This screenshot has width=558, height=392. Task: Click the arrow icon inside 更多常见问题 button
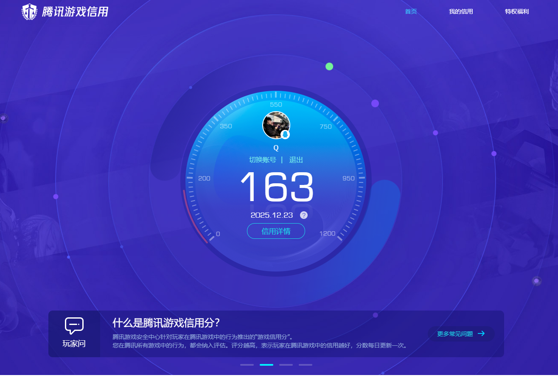click(482, 334)
